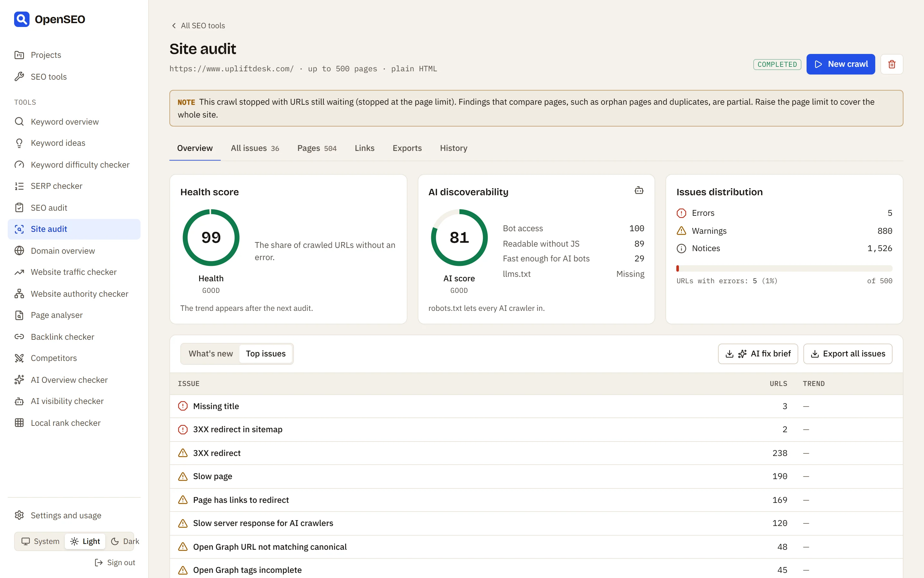Switch to the Exports tab
924x578 pixels.
point(407,148)
